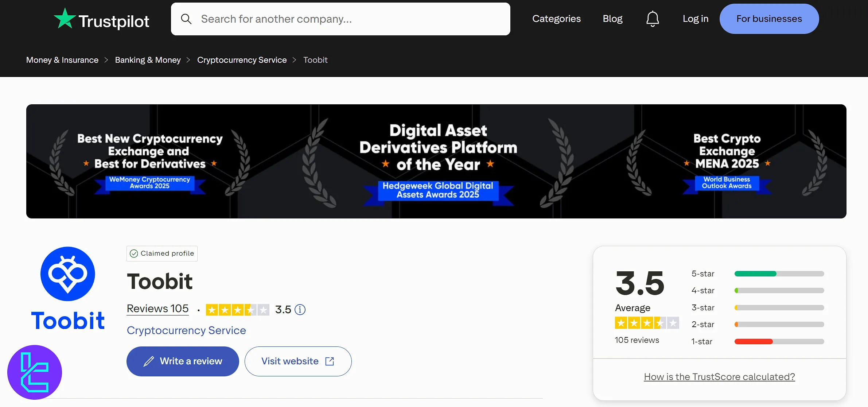Click the info icon beside the 3.5 score

pos(300,310)
